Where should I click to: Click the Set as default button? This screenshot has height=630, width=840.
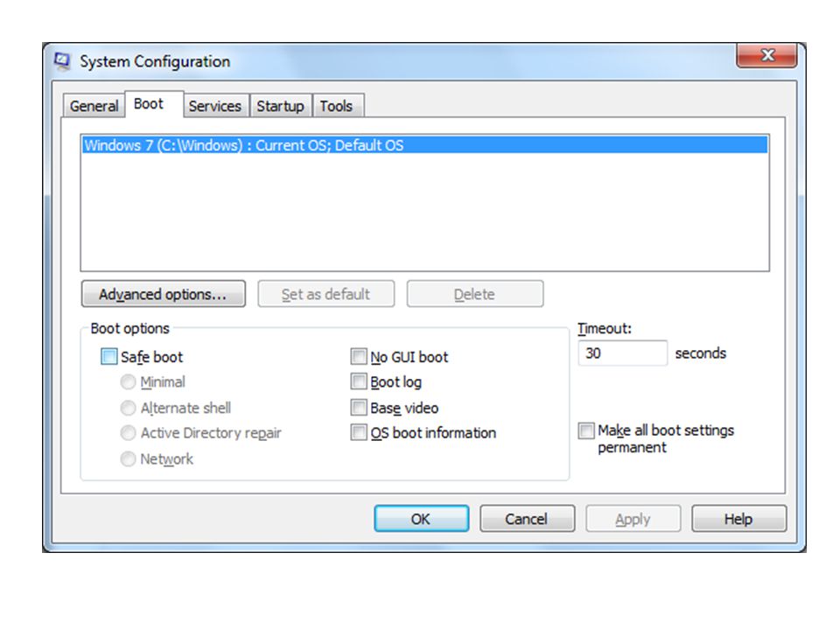(x=325, y=294)
